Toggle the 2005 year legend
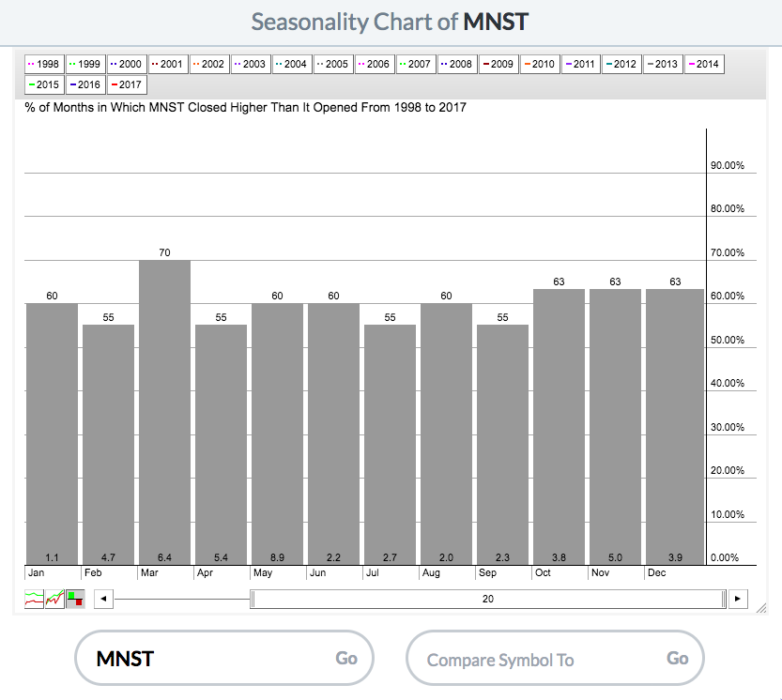Screen dimensions: 782x700 click(x=332, y=64)
